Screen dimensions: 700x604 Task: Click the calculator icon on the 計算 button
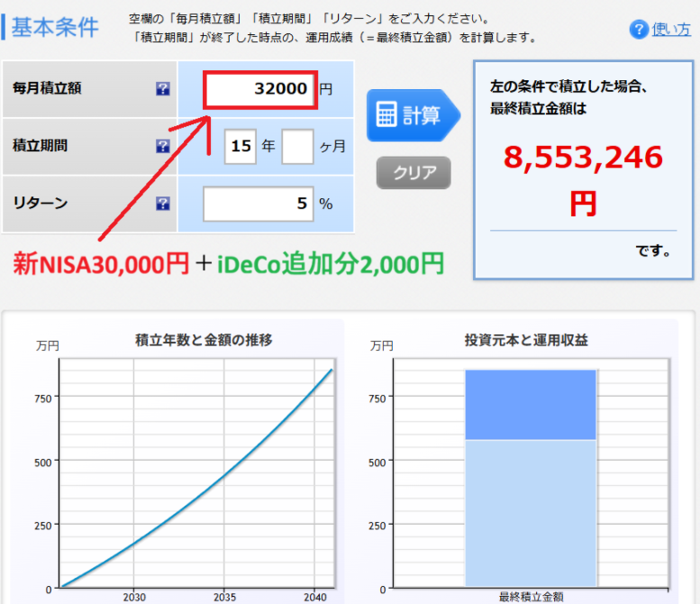(x=386, y=115)
